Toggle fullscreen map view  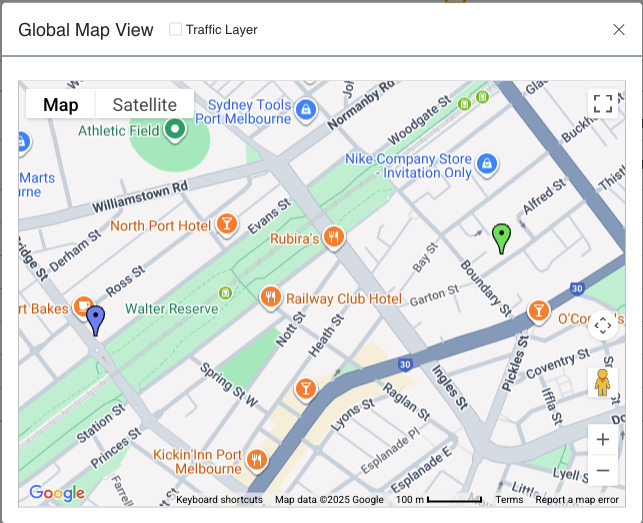click(602, 104)
